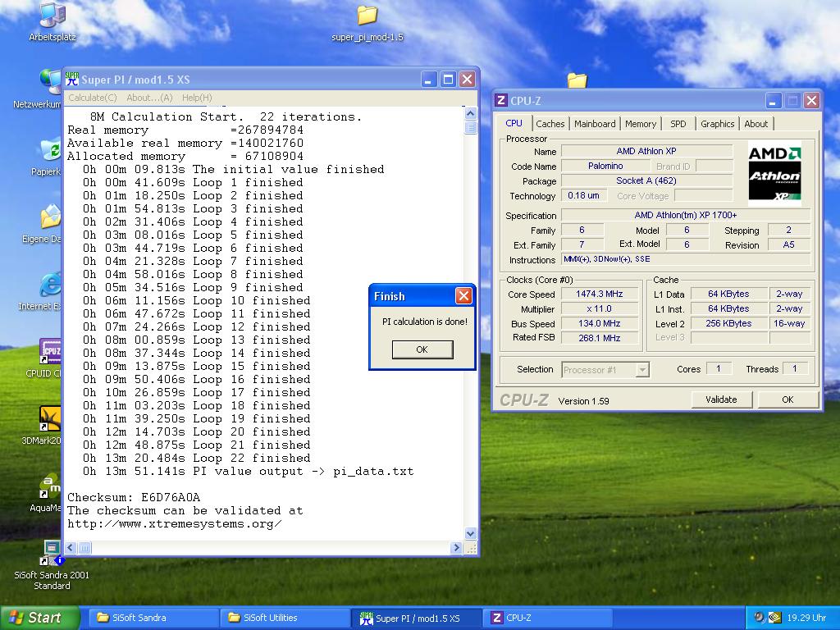
Task: Expand the Processor #1 selection dropdown
Action: (642, 370)
